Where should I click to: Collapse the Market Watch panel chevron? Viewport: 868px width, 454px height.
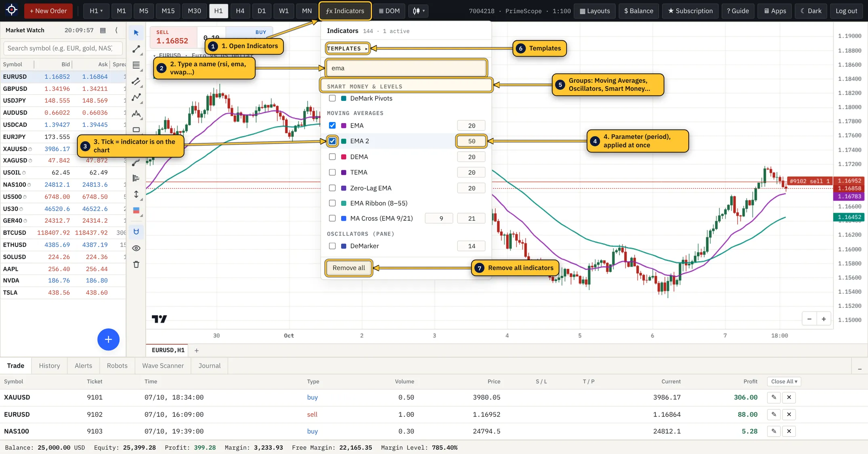point(117,30)
